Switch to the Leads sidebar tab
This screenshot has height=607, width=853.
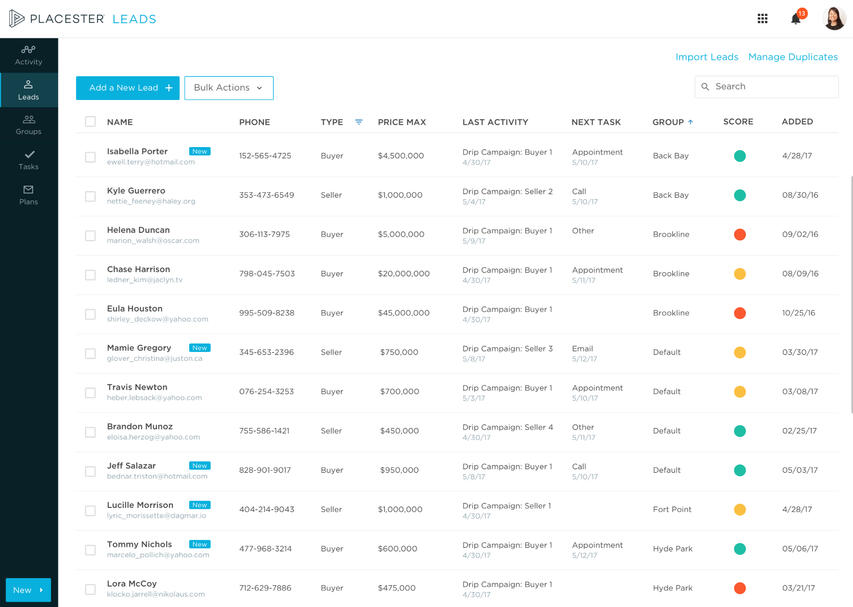28,90
